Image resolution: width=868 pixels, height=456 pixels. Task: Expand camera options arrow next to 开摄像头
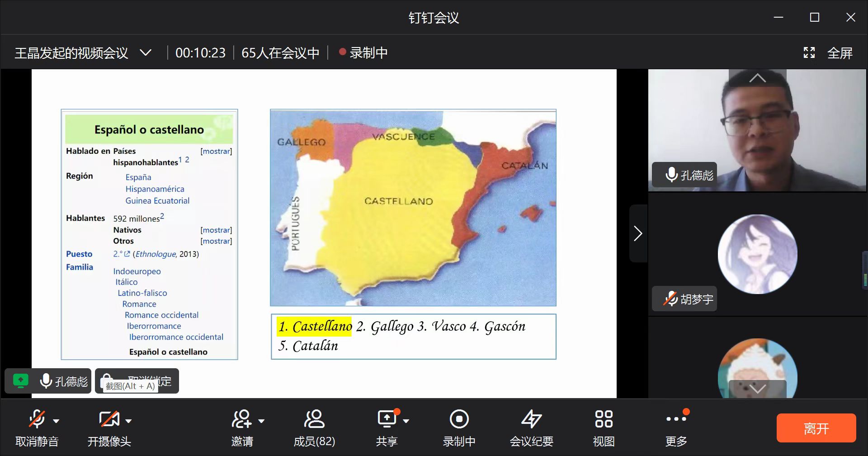[x=128, y=421]
